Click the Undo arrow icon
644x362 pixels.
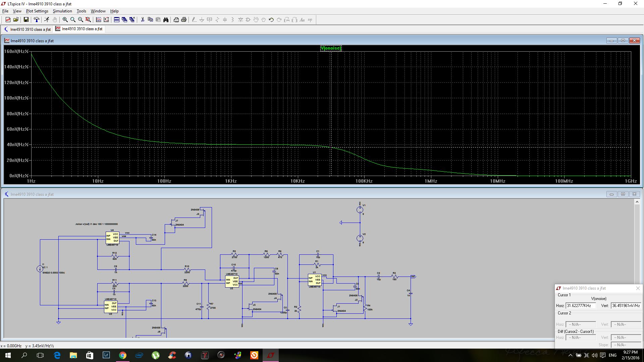[271, 20]
